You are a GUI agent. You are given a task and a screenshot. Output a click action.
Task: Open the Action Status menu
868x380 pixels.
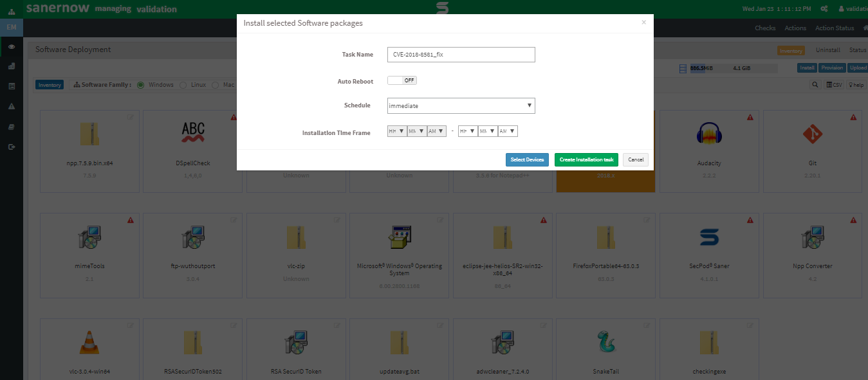point(835,28)
